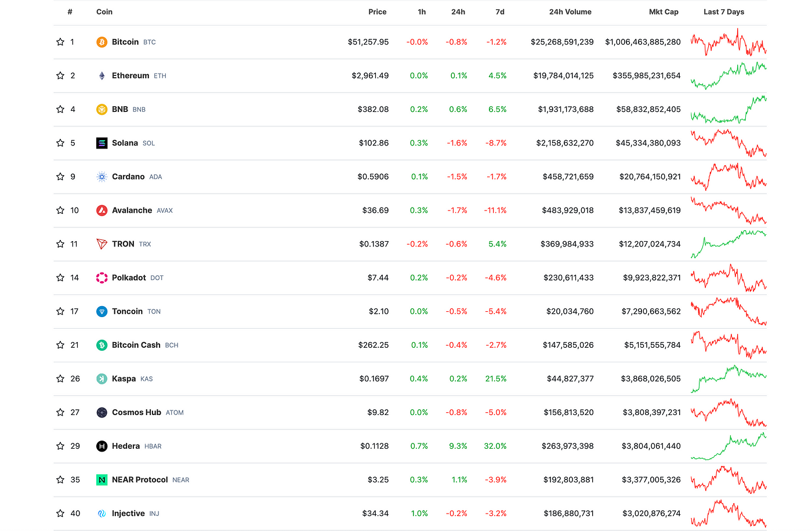This screenshot has width=812, height=531.
Task: Toggle the TRON row star
Action: click(60, 243)
